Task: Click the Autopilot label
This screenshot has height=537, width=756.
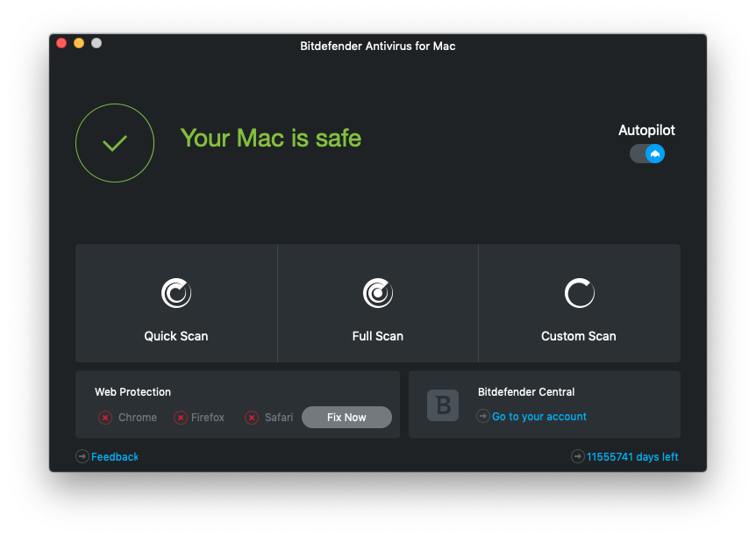Action: (646, 130)
